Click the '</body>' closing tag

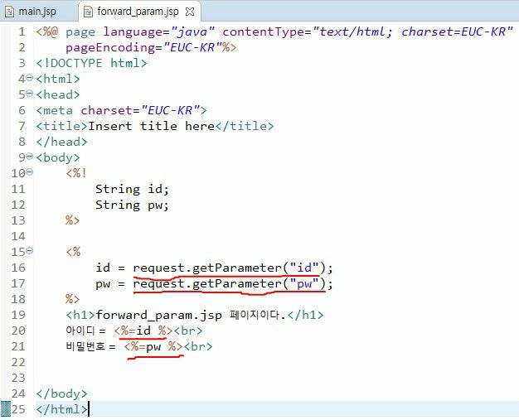tap(61, 393)
